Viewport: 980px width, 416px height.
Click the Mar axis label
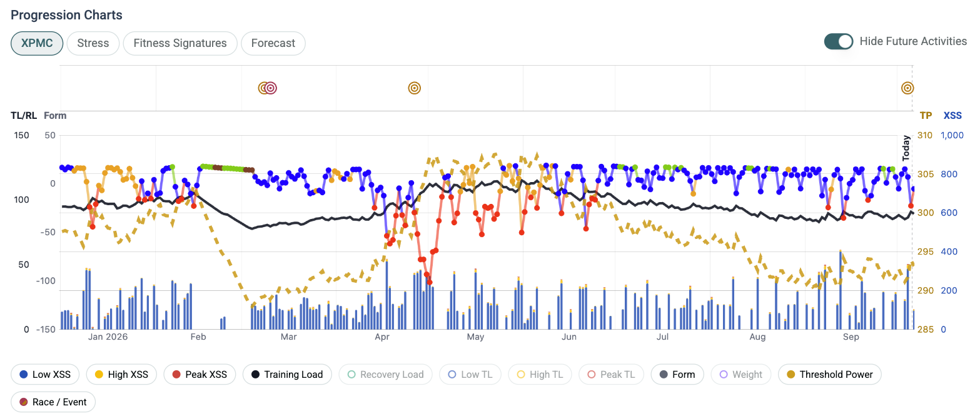coord(288,338)
